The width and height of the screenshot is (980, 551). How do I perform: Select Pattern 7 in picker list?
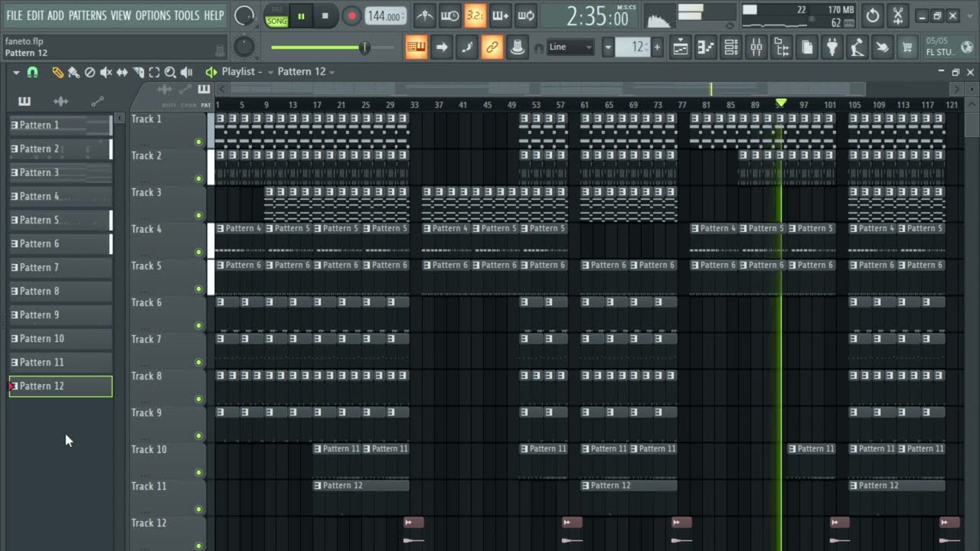[60, 268]
